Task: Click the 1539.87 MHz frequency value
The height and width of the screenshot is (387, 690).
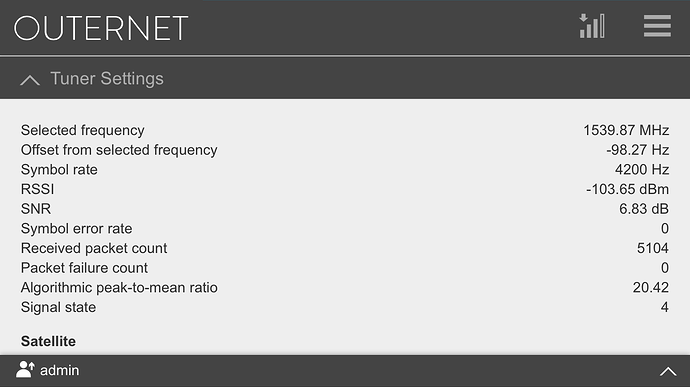Action: pyautogui.click(x=626, y=130)
